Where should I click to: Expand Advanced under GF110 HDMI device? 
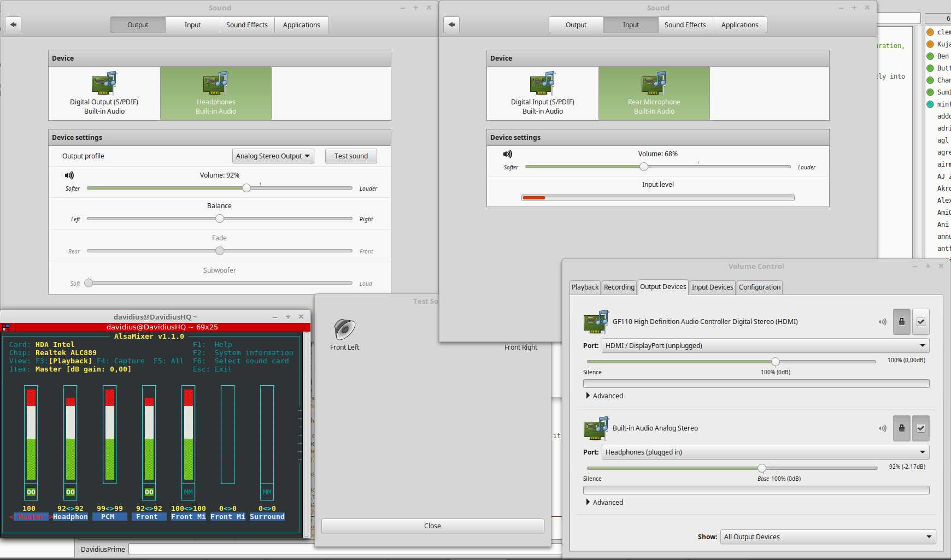pos(604,396)
